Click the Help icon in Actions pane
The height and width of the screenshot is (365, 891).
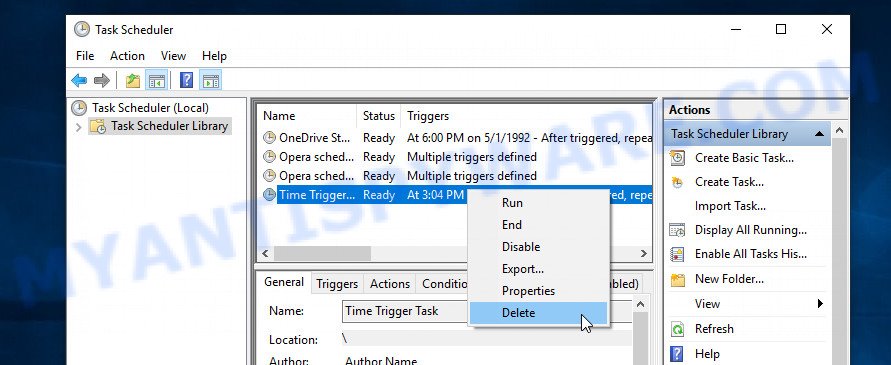click(x=677, y=354)
